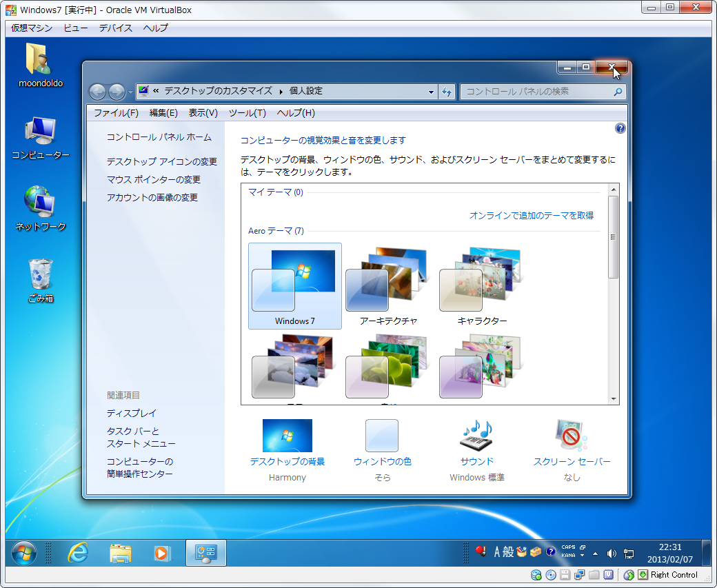Open the Desktop Background (デスクトップの背景) icon
Screen dimensions: 717x588
[x=287, y=436]
